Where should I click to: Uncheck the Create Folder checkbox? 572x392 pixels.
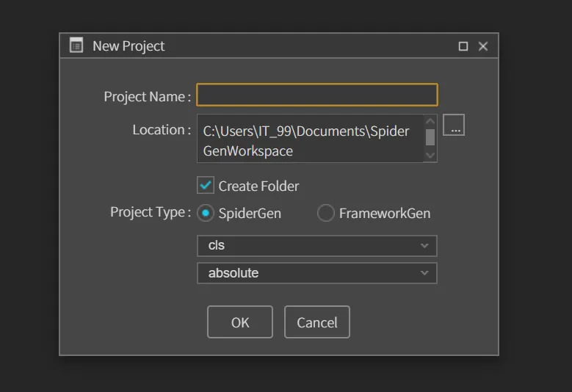(206, 185)
